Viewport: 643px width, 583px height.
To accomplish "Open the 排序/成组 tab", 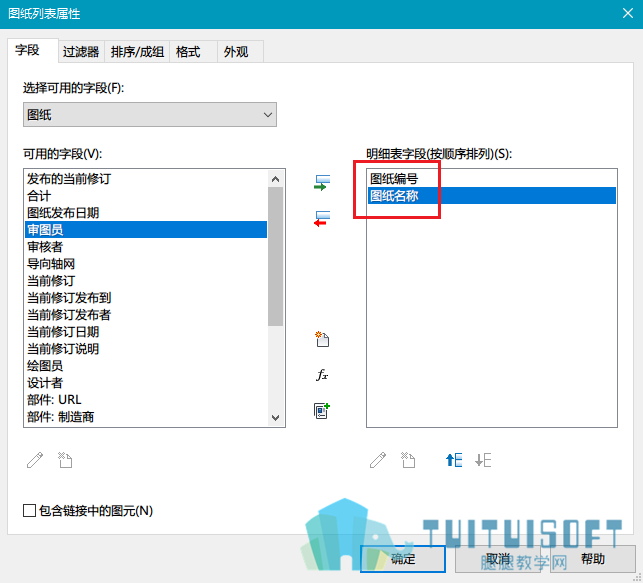I will [x=137, y=52].
